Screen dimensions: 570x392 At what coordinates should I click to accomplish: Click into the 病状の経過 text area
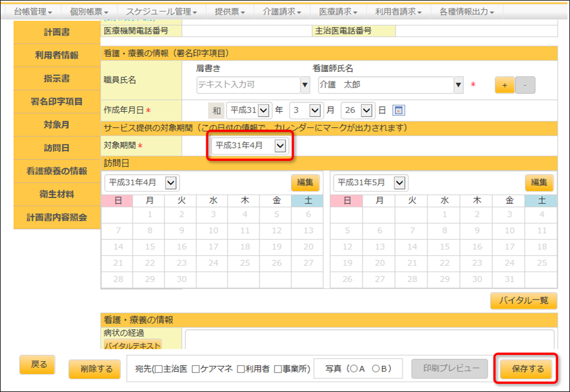tap(370, 339)
